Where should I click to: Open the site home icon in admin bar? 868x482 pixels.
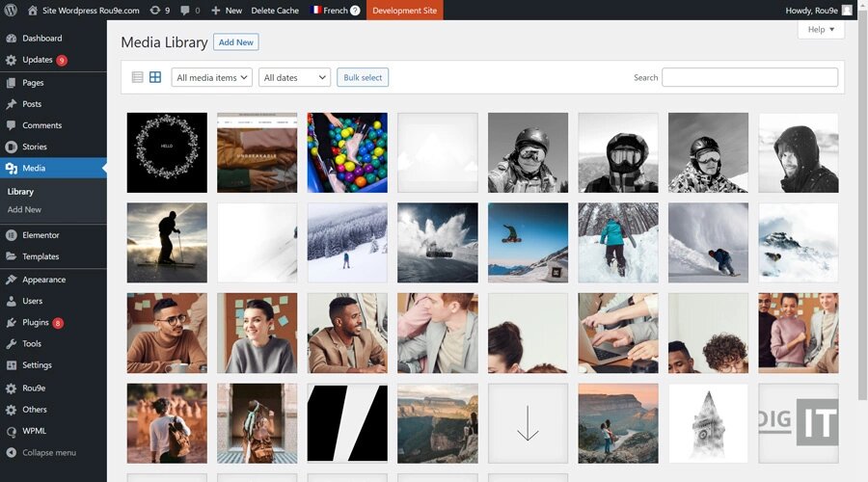pyautogui.click(x=33, y=10)
